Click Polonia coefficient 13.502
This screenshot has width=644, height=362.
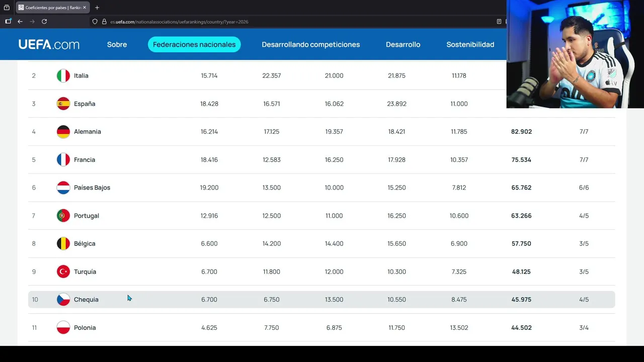[x=459, y=327]
